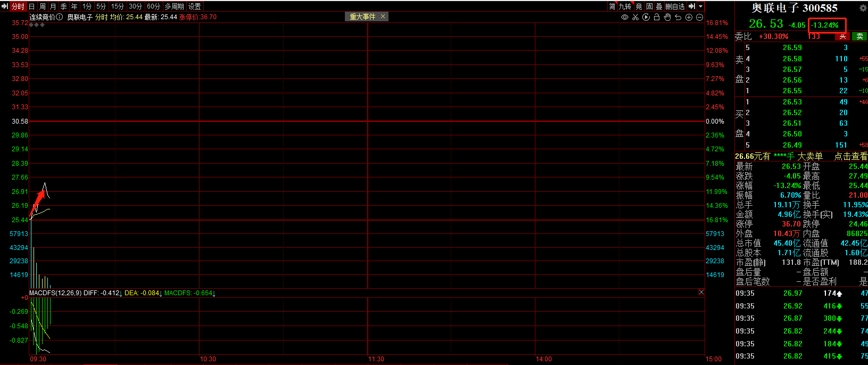Click buy level 1 price 26.53
This screenshot has height=365, width=868.
pyautogui.click(x=792, y=102)
